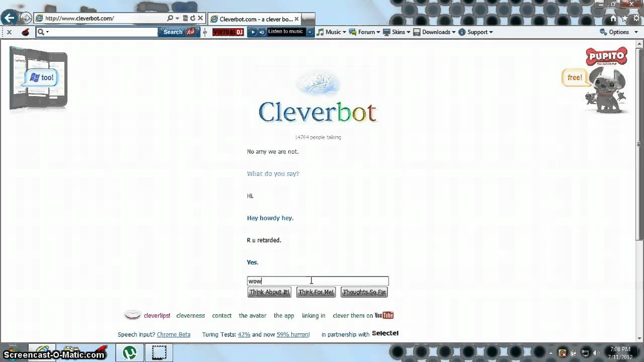
Task: Click the free speech bubble badge
Action: [574, 77]
